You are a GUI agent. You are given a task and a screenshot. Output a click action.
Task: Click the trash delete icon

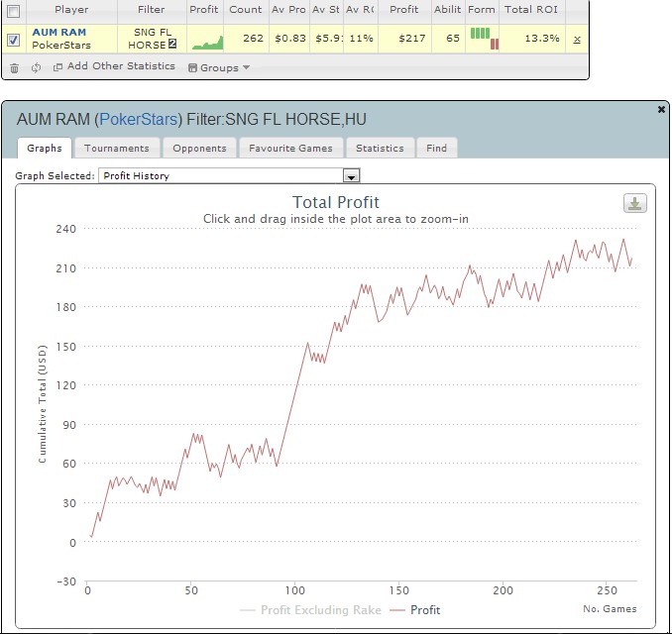pos(14,67)
